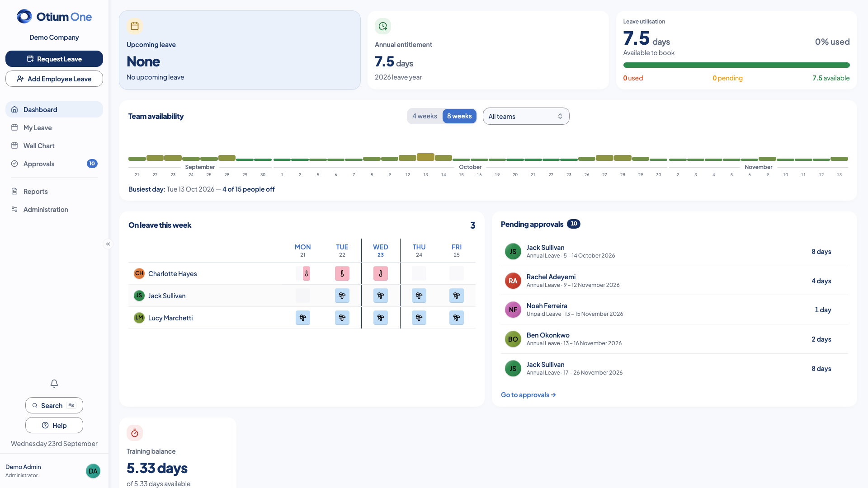This screenshot has height=488, width=868.
Task: Click Add Employee Leave button
Action: tap(54, 79)
